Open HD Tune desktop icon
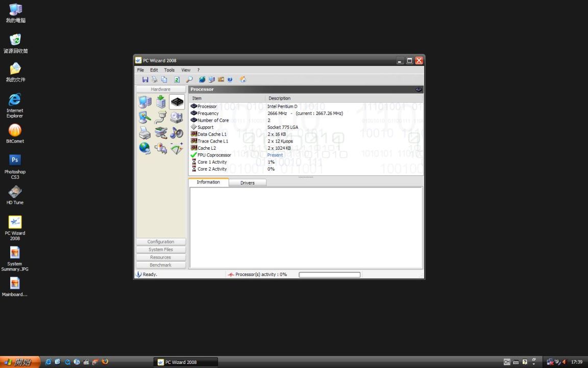The height and width of the screenshot is (368, 588). point(15,195)
